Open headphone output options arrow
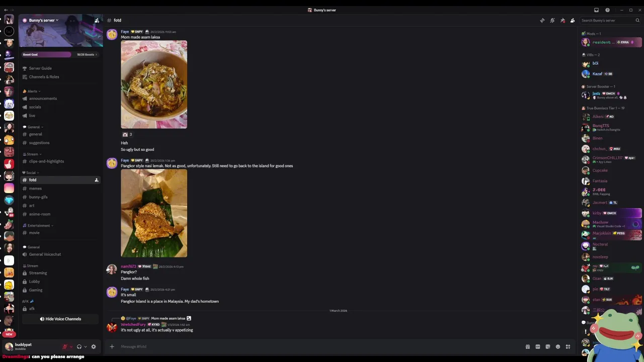The width and height of the screenshot is (644, 362). [86, 346]
